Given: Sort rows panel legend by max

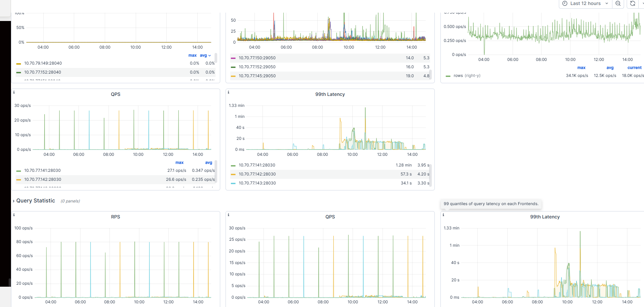Looking at the screenshot, I should tap(581, 68).
